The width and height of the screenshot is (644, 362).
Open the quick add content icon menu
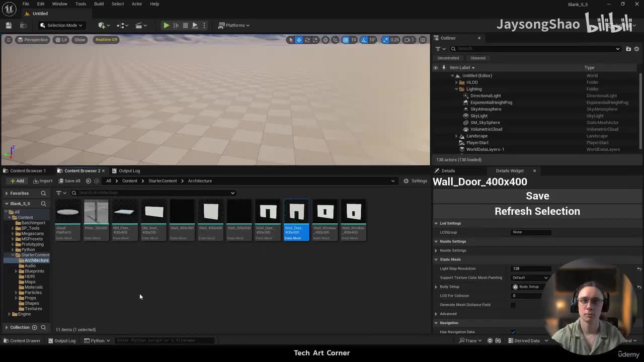103,25
